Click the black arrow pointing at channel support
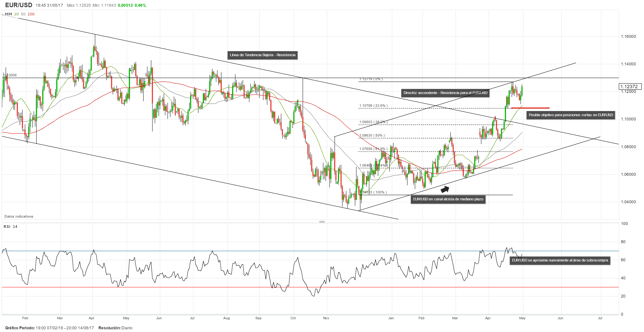Viewport: 644px width, 332px height. (x=445, y=189)
